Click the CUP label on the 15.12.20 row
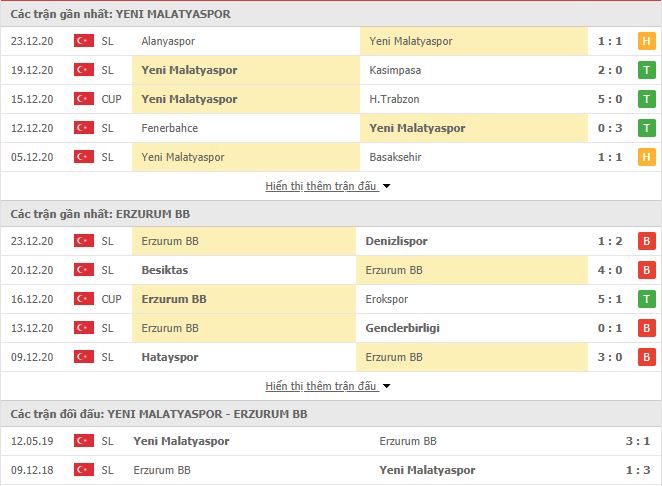Image resolution: width=662 pixels, height=486 pixels. [111, 99]
